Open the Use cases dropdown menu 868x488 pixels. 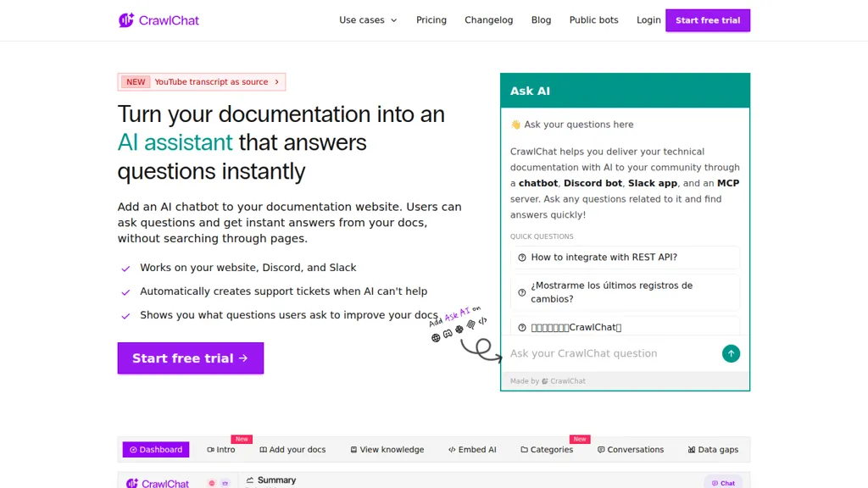click(368, 20)
